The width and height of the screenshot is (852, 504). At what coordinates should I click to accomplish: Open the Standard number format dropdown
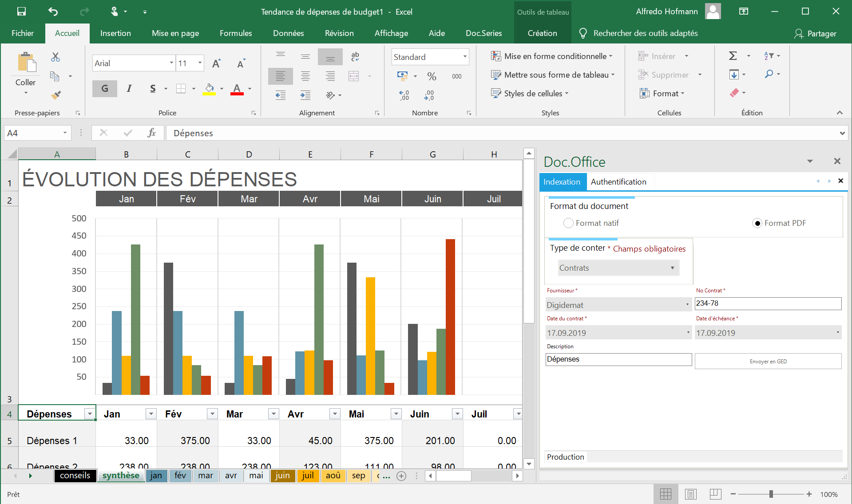[x=464, y=57]
